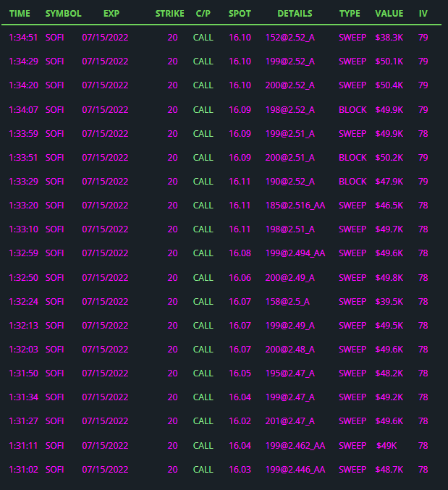448x490 pixels.
Task: Click the $50.4K value cell
Action: click(x=389, y=85)
